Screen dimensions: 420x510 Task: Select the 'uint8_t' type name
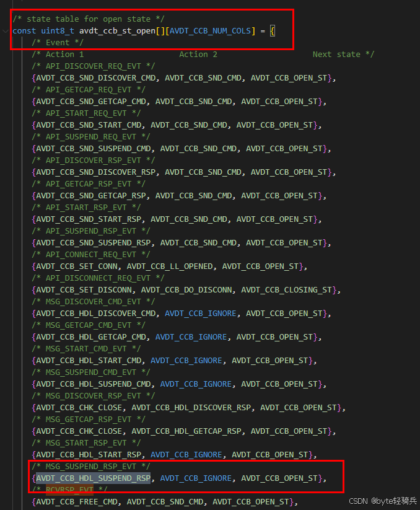[x=58, y=31]
